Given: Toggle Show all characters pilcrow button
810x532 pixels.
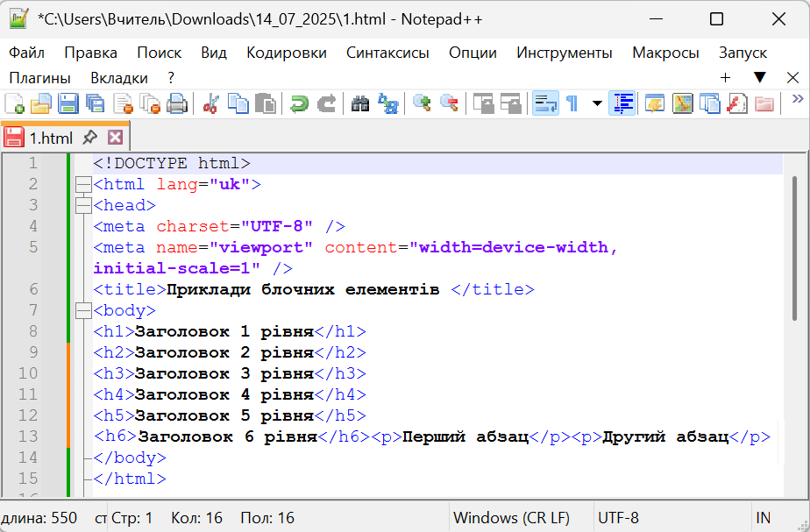Looking at the screenshot, I should pyautogui.click(x=572, y=104).
